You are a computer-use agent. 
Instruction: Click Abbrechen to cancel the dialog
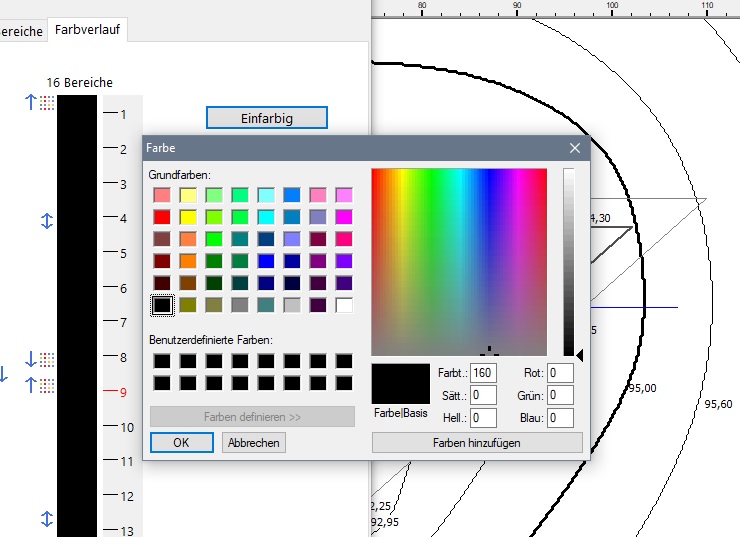click(x=253, y=442)
